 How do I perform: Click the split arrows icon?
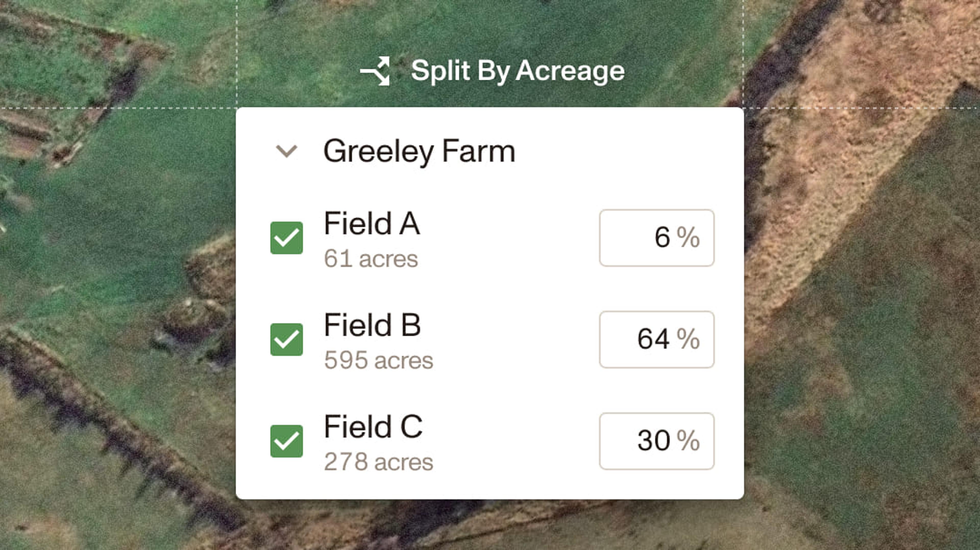pos(375,71)
